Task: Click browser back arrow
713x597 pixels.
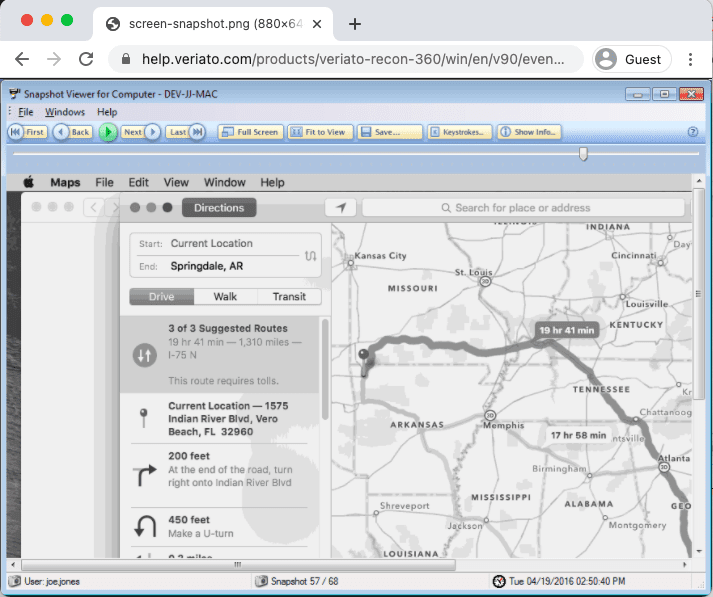Action: coord(22,59)
